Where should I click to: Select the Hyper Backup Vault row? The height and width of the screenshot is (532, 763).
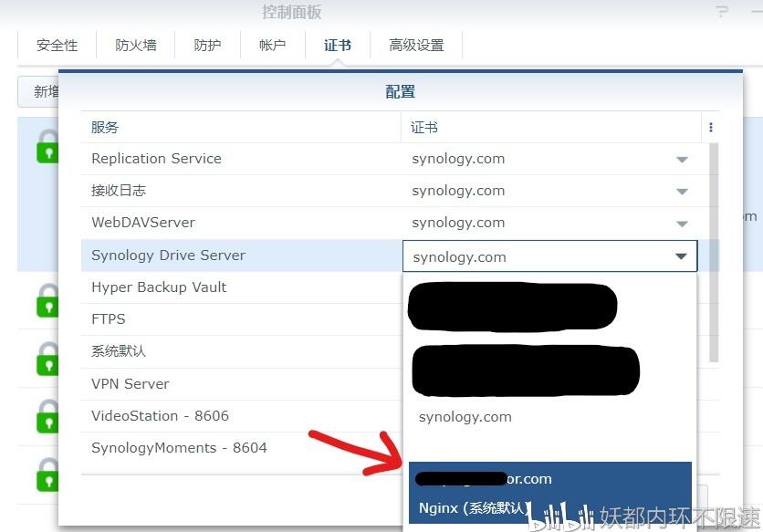[x=242, y=287]
